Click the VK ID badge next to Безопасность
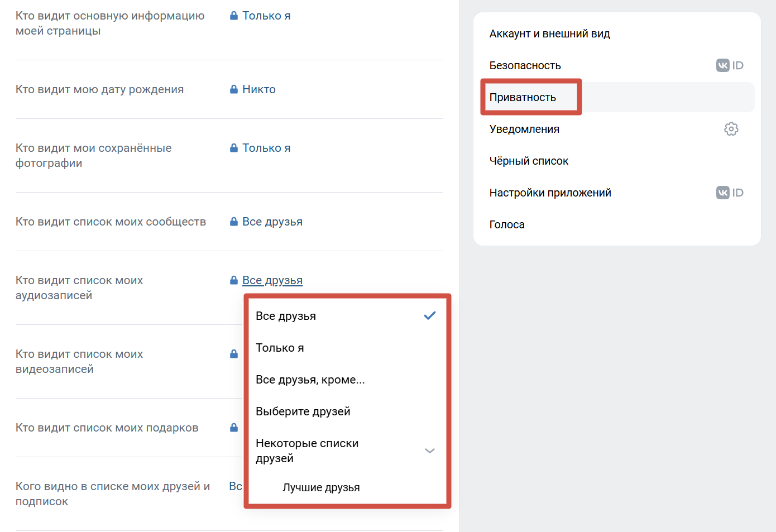 tap(730, 65)
